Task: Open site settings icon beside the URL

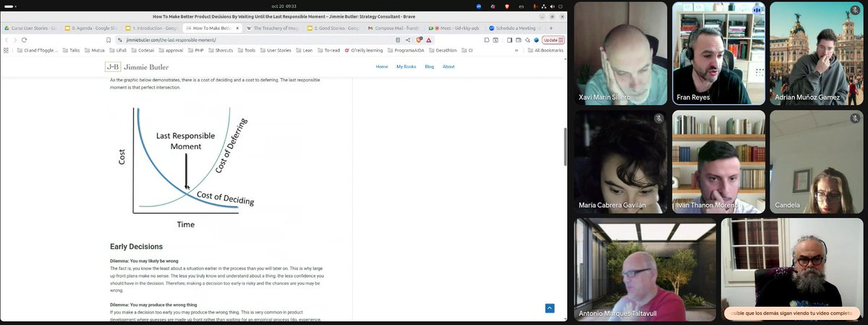Action: [120, 40]
